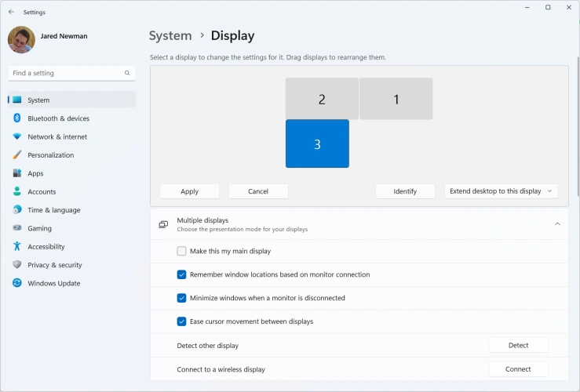This screenshot has width=580, height=392.
Task: Click the Bluetooth & devices icon
Action: tap(16, 118)
